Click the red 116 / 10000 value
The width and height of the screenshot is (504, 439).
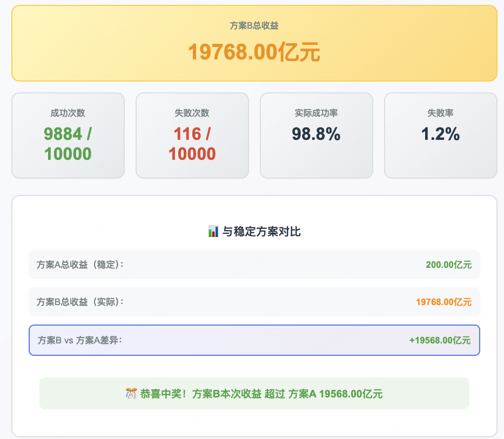coord(192,144)
